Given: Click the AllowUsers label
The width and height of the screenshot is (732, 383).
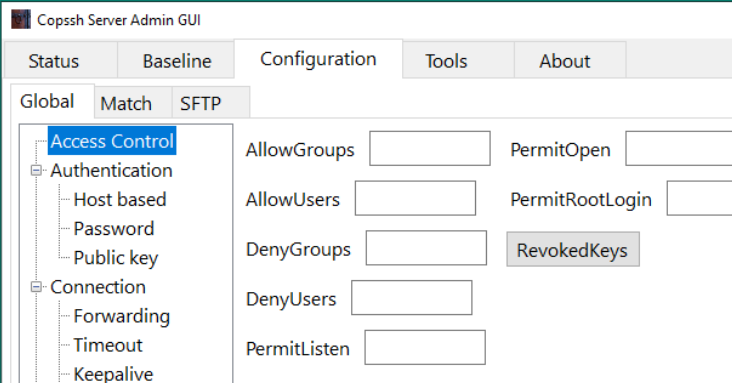Looking at the screenshot, I should pos(293,199).
